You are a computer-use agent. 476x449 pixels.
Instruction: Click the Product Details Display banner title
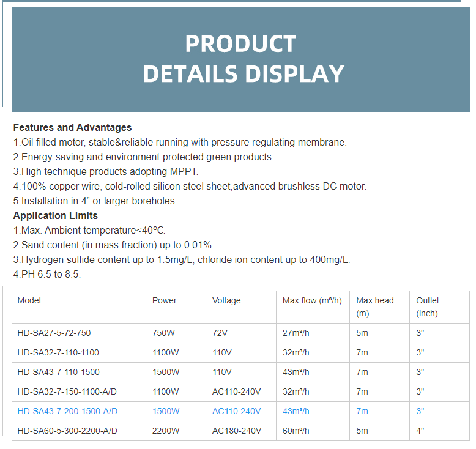pos(244,59)
